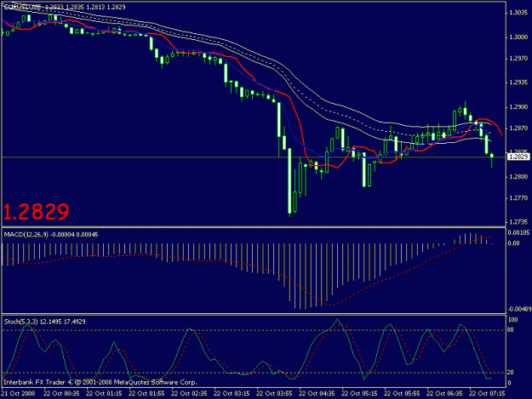Click the EURUSD,M5 chart title text
Viewport: 532px width, 399px height.
click(x=23, y=7)
